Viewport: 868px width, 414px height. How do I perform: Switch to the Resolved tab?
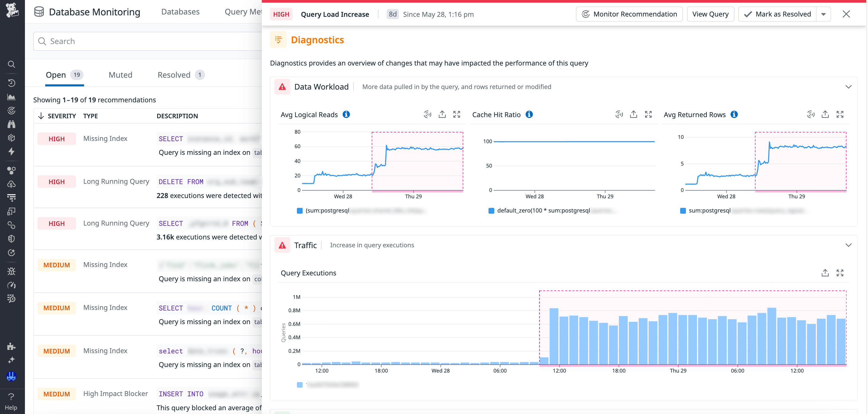point(174,75)
